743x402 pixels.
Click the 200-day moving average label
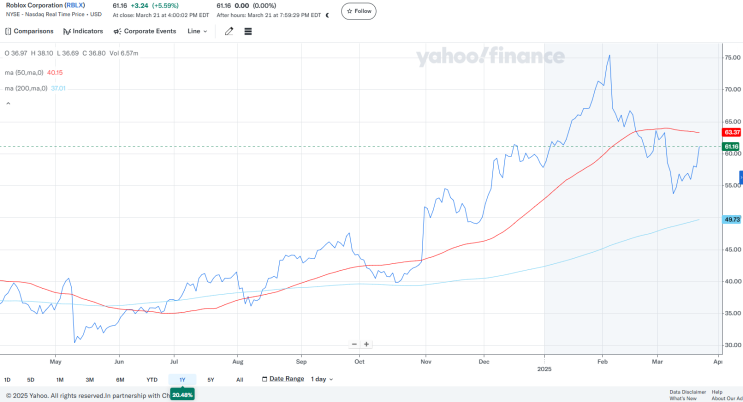click(26, 88)
